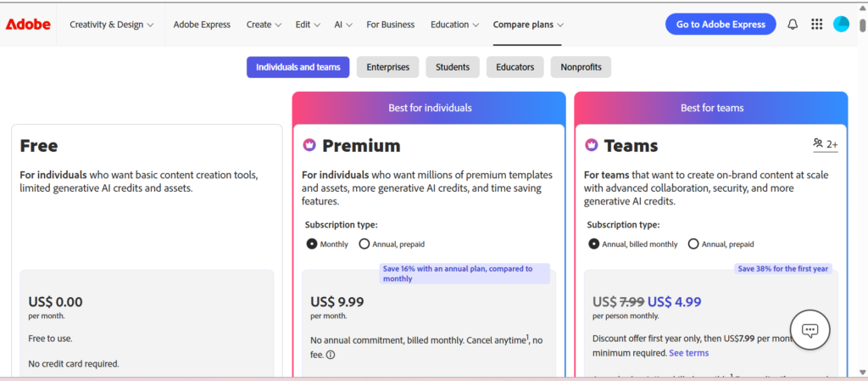Screen dimensions: 868x381
Task: Switch to the Enterprises tab
Action: [387, 67]
